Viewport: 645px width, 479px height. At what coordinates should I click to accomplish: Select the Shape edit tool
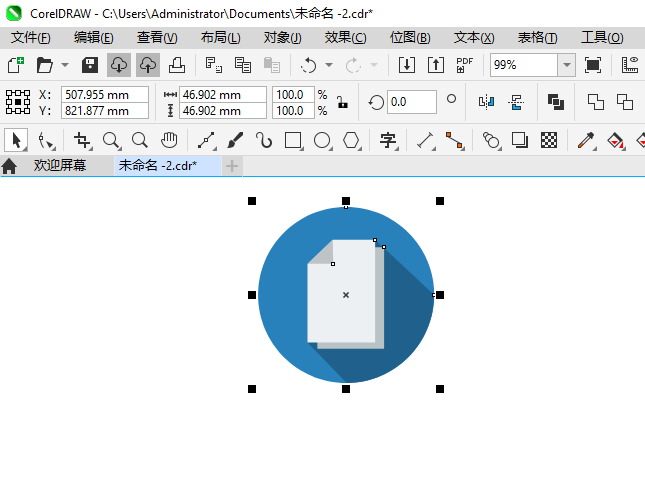point(46,140)
